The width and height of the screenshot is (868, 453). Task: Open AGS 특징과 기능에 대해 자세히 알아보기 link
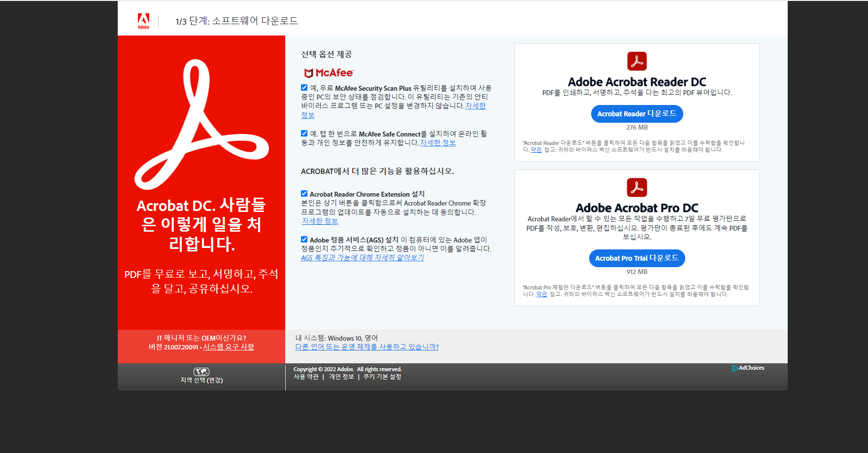(363, 257)
